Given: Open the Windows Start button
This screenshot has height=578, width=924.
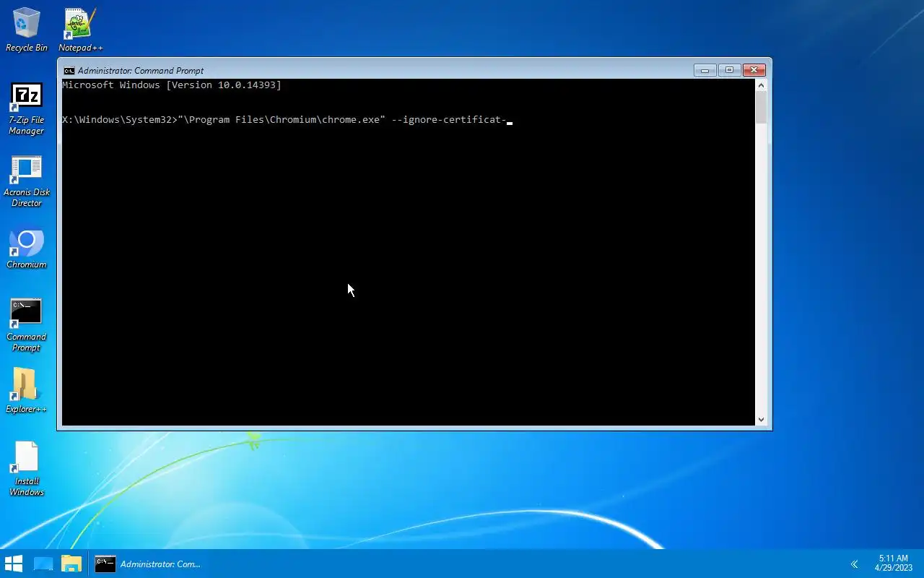Looking at the screenshot, I should click(x=14, y=564).
